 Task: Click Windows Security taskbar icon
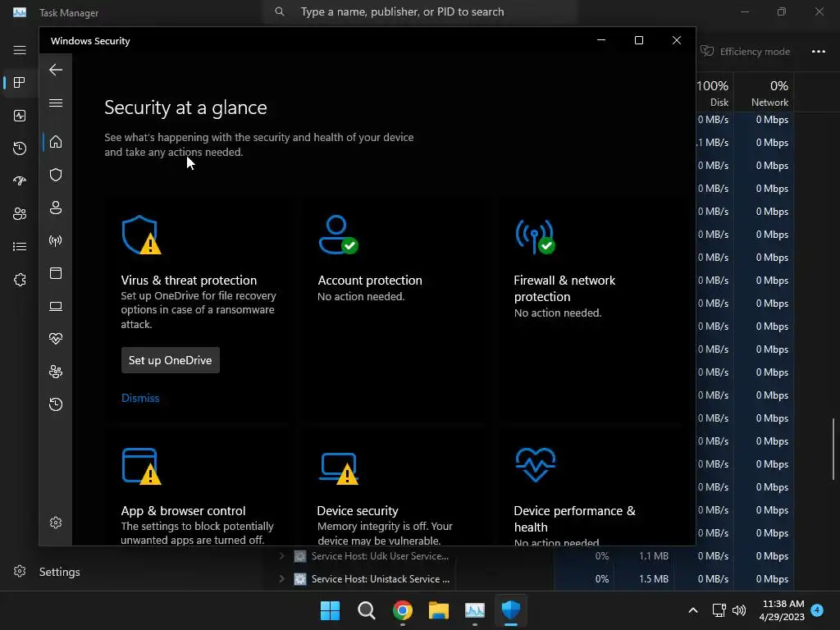point(511,610)
